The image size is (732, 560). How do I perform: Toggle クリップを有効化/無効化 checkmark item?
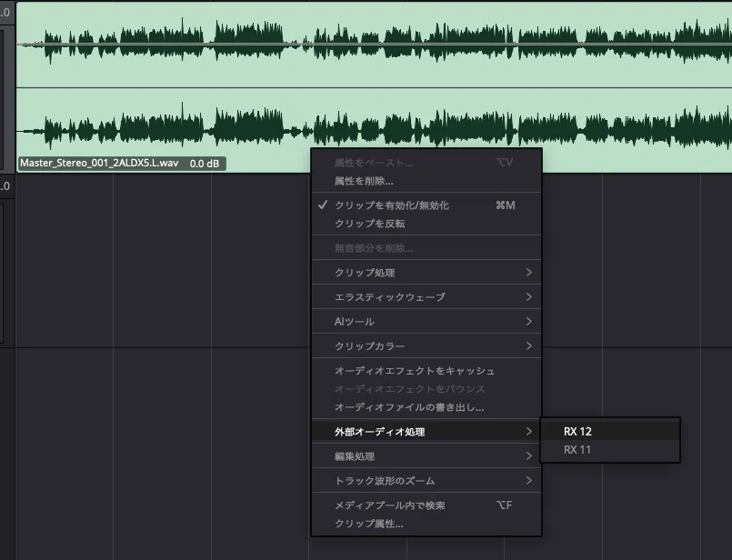pos(426,205)
